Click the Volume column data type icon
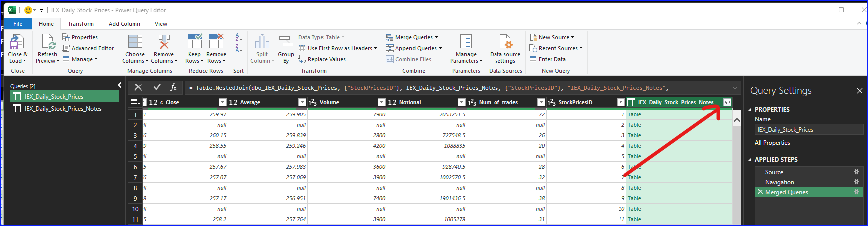868x226 pixels. click(x=313, y=102)
